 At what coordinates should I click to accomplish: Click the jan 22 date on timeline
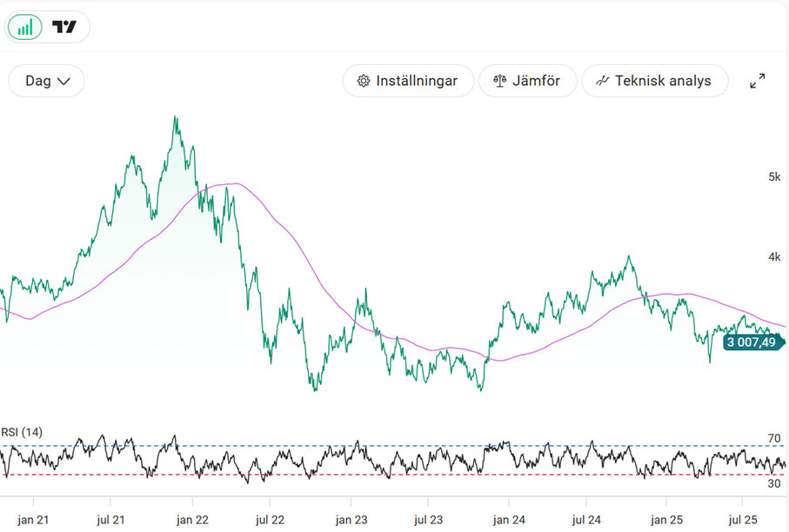coord(191,519)
